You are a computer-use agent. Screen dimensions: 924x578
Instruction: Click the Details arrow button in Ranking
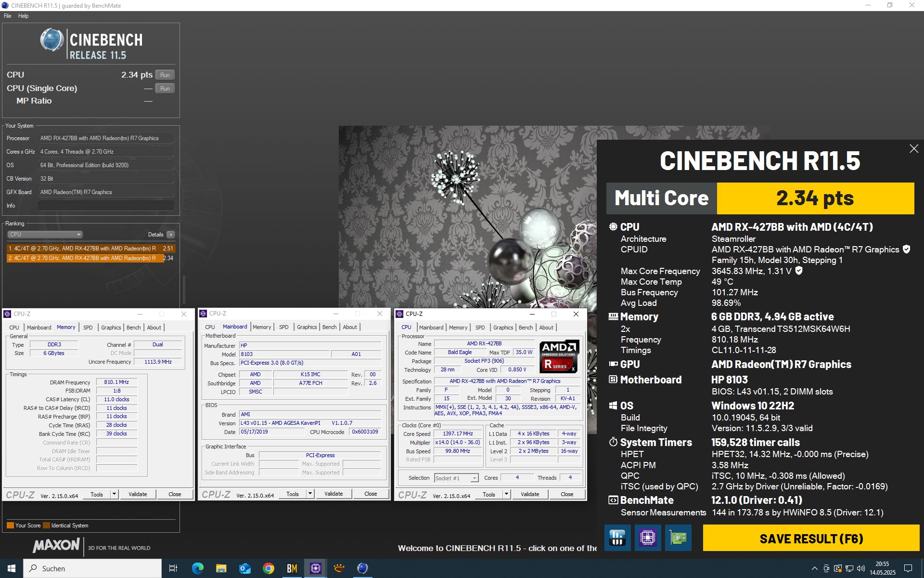[171, 235]
